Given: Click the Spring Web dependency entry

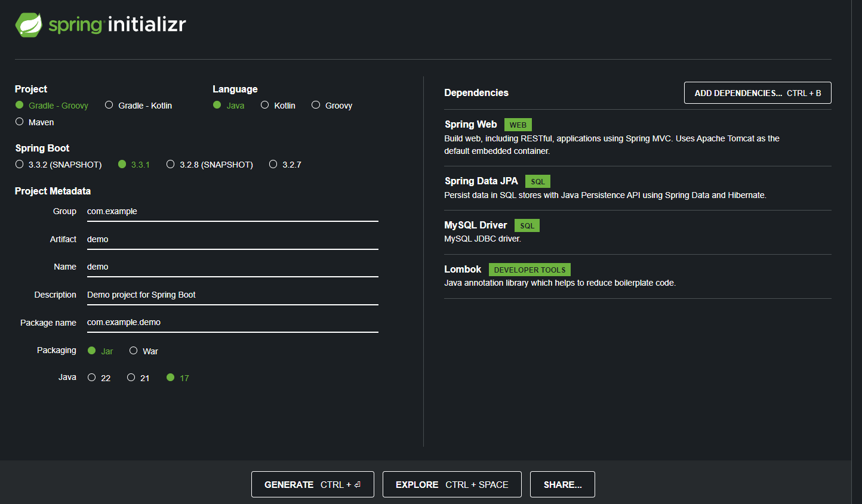Looking at the screenshot, I should coord(638,138).
